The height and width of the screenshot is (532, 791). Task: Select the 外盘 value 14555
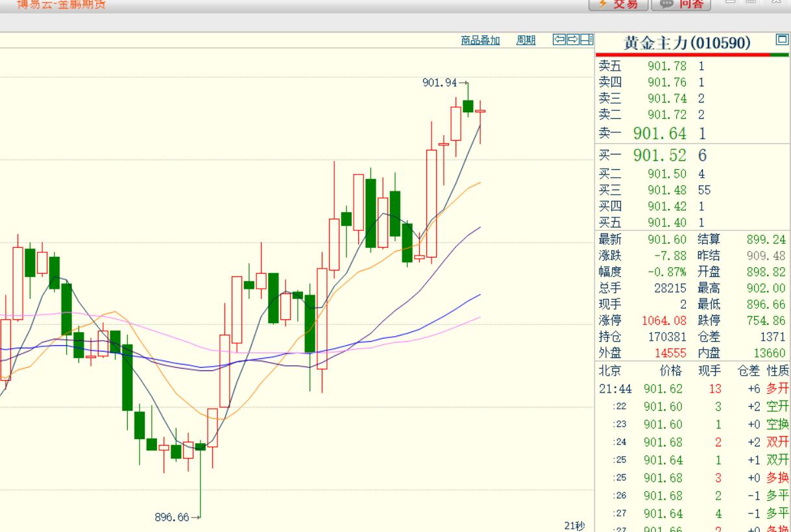click(670, 353)
